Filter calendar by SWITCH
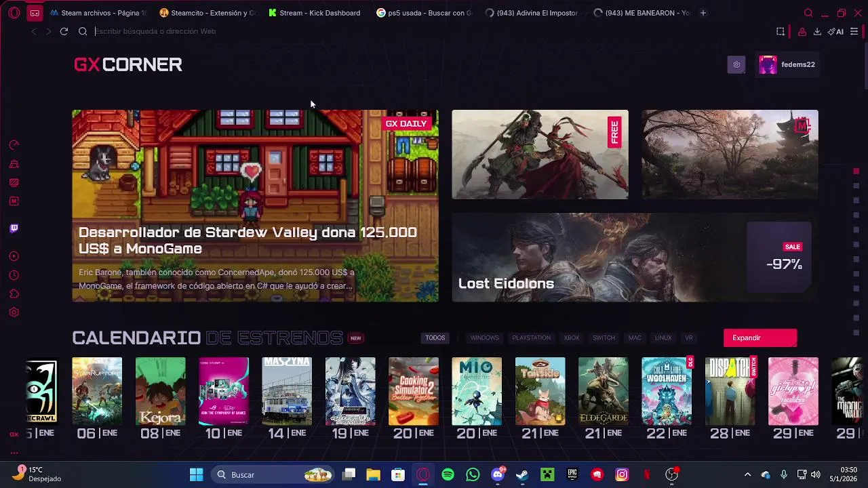 tap(604, 338)
